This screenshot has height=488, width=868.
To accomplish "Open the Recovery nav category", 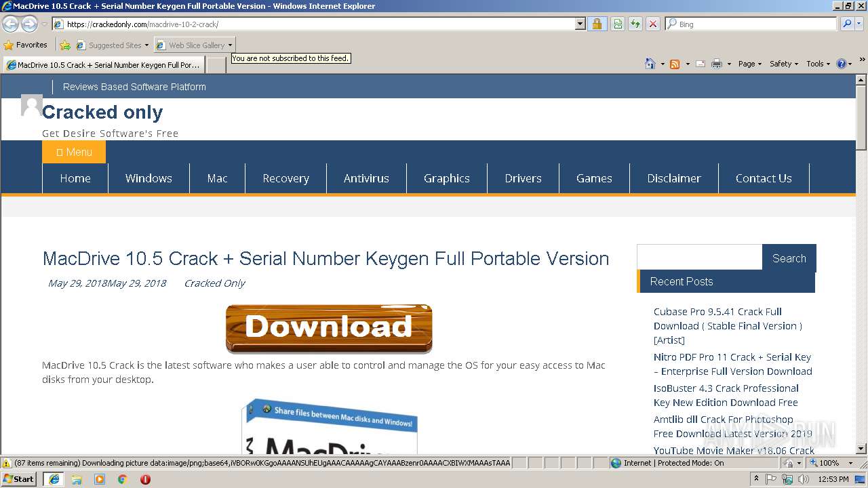I will 285,178.
